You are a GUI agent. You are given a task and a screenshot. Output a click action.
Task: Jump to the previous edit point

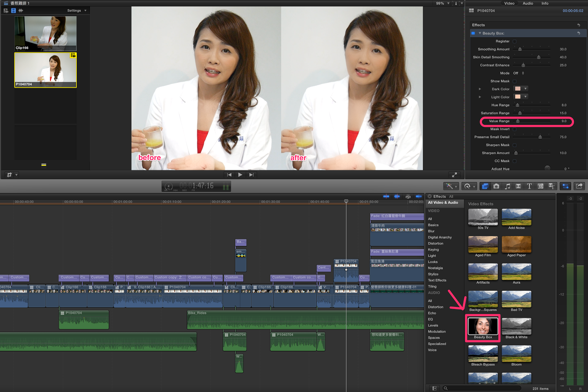click(229, 175)
